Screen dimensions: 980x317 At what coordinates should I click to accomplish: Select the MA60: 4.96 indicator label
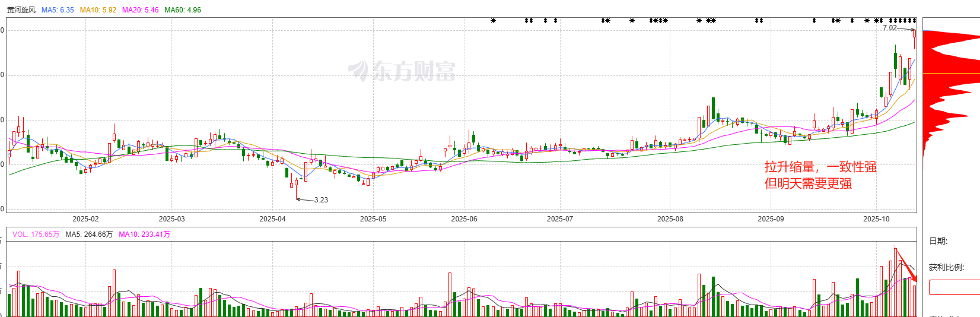(183, 10)
